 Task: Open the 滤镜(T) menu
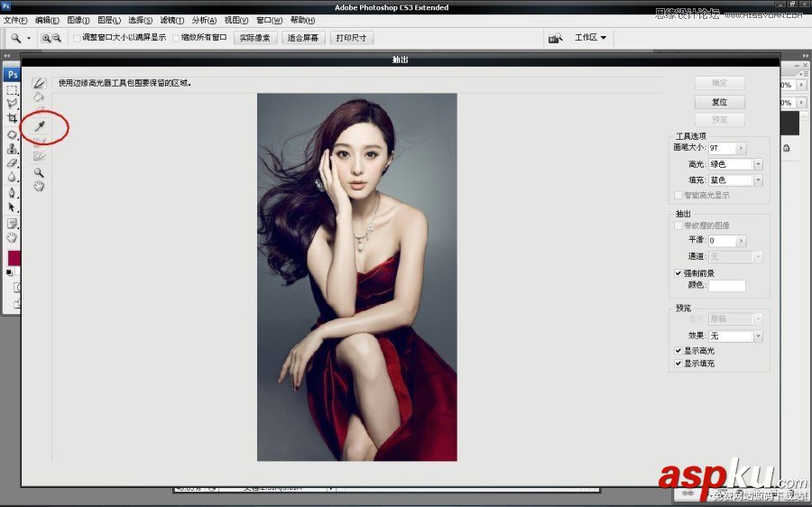pos(172,20)
